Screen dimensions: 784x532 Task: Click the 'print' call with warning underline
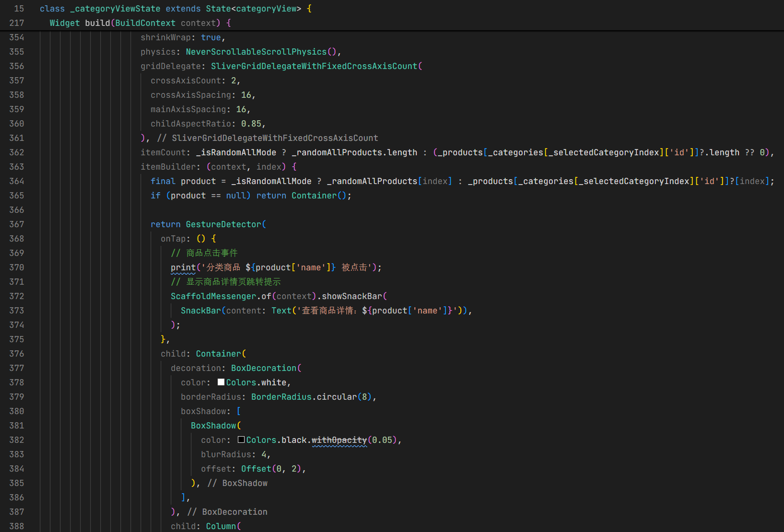click(183, 267)
